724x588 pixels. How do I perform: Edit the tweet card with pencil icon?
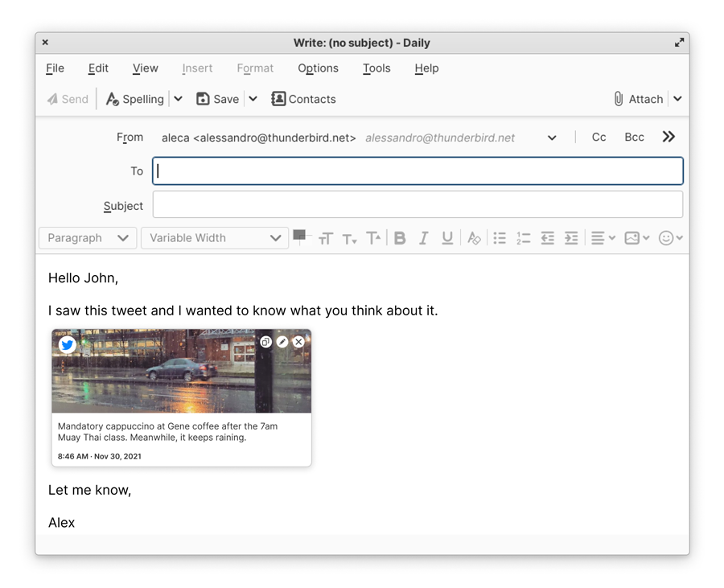282,342
